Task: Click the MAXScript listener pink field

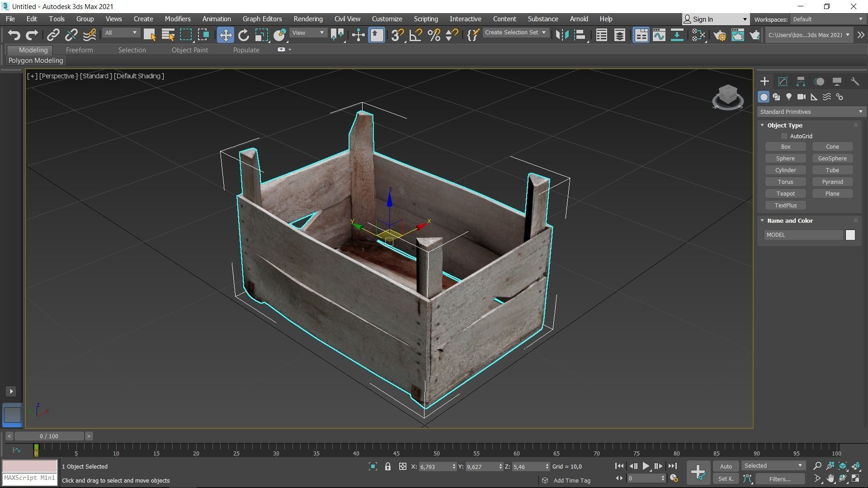Action: tap(30, 466)
